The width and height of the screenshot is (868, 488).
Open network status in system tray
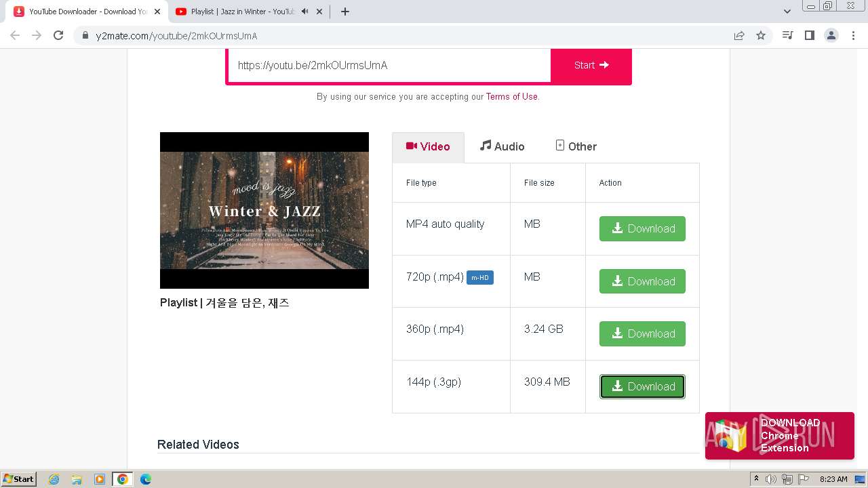(x=787, y=479)
